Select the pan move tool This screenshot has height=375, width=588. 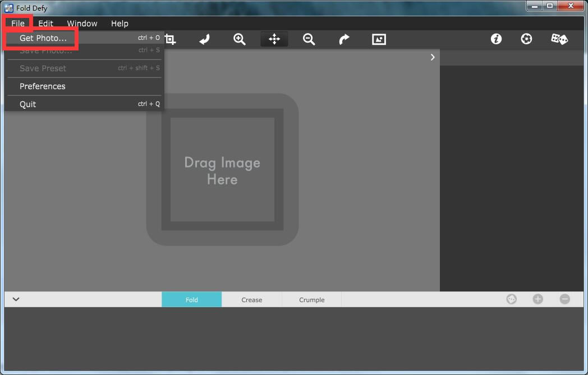click(x=274, y=39)
